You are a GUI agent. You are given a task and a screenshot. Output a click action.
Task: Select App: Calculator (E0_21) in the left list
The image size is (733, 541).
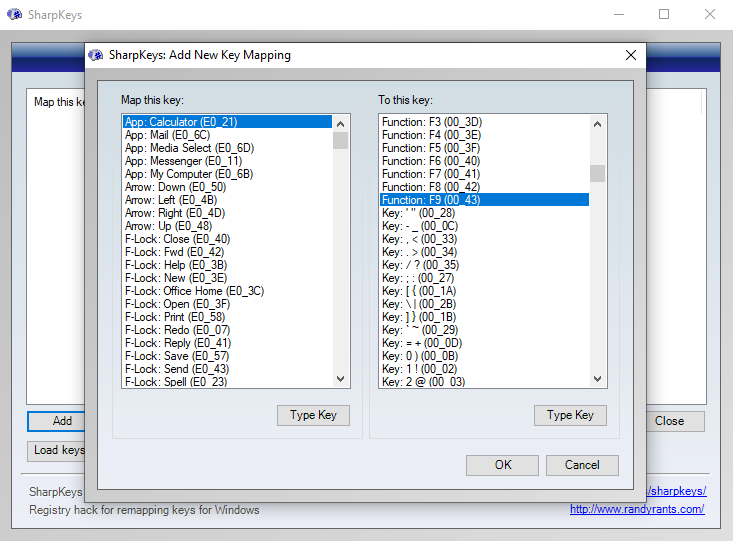[228, 122]
